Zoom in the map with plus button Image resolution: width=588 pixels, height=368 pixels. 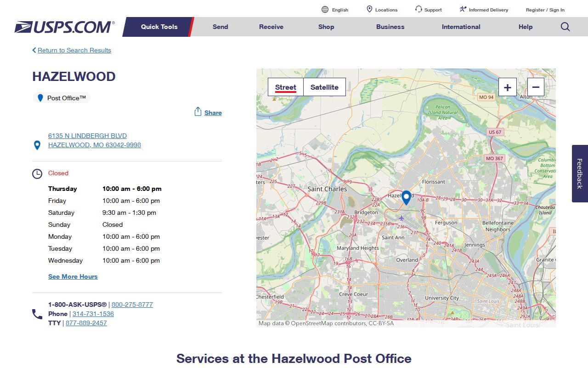[x=508, y=87]
